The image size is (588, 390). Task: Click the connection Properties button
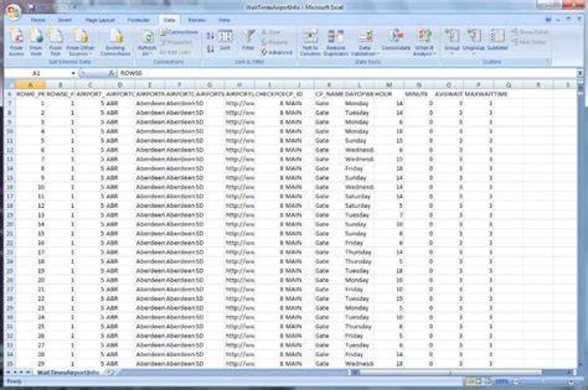(x=177, y=42)
